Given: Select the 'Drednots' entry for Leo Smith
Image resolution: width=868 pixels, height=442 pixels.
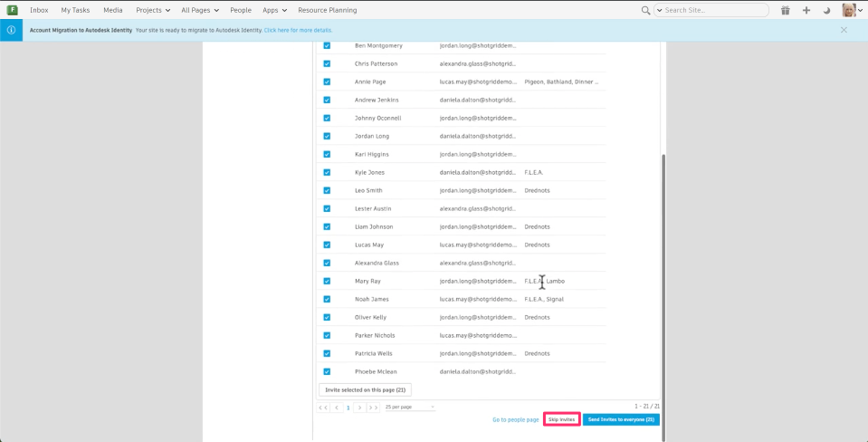Looking at the screenshot, I should pos(537,190).
